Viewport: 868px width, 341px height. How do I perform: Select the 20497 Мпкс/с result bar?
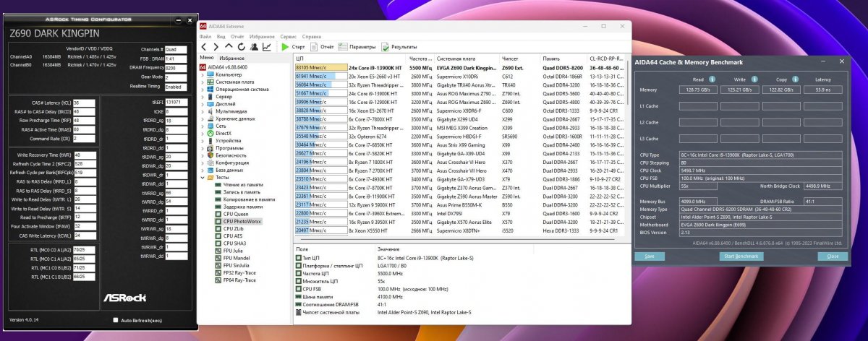click(x=321, y=230)
